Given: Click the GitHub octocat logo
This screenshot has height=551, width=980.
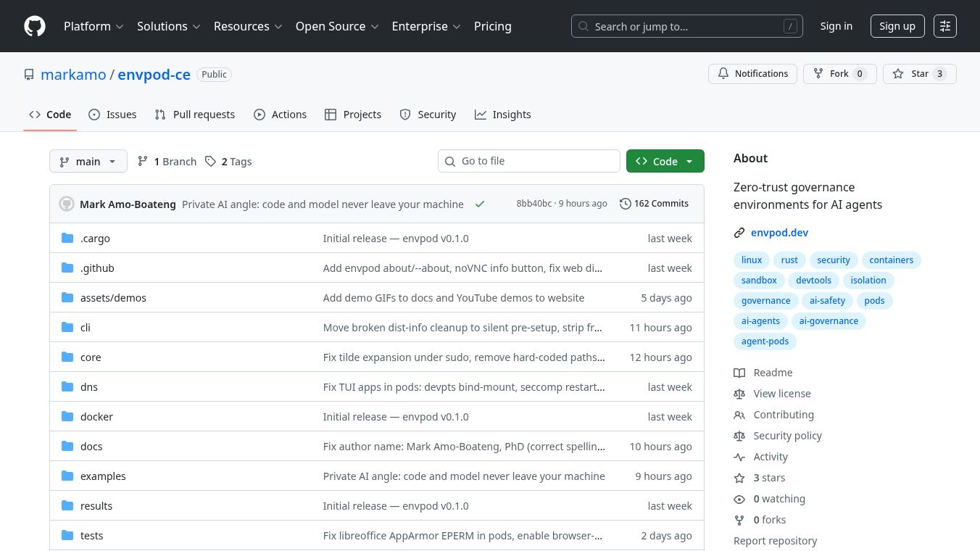Looking at the screenshot, I should tap(35, 26).
